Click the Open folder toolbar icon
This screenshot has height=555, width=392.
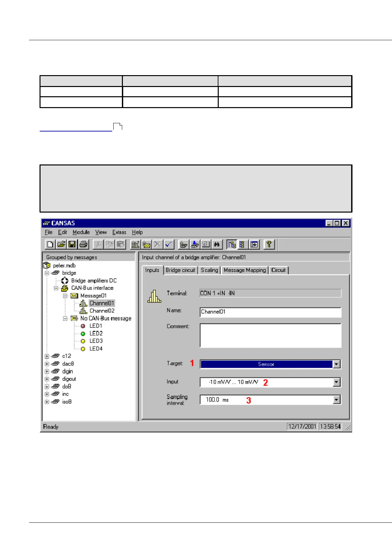pos(61,244)
